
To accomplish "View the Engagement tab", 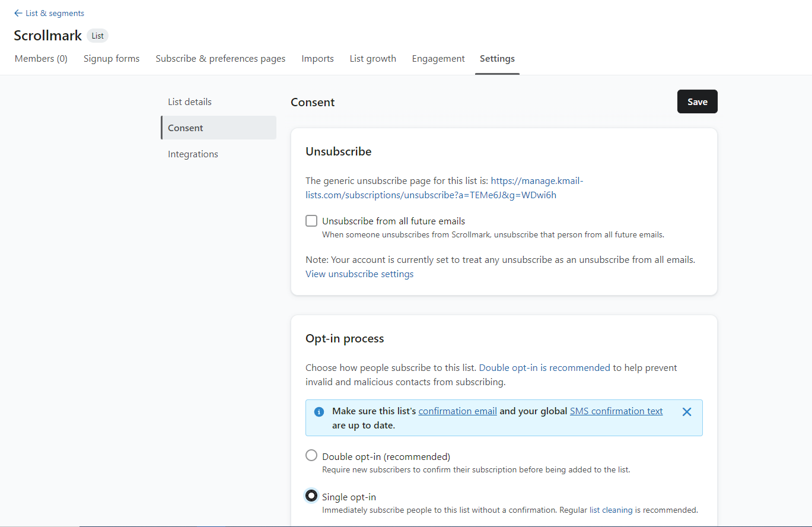I will point(438,59).
